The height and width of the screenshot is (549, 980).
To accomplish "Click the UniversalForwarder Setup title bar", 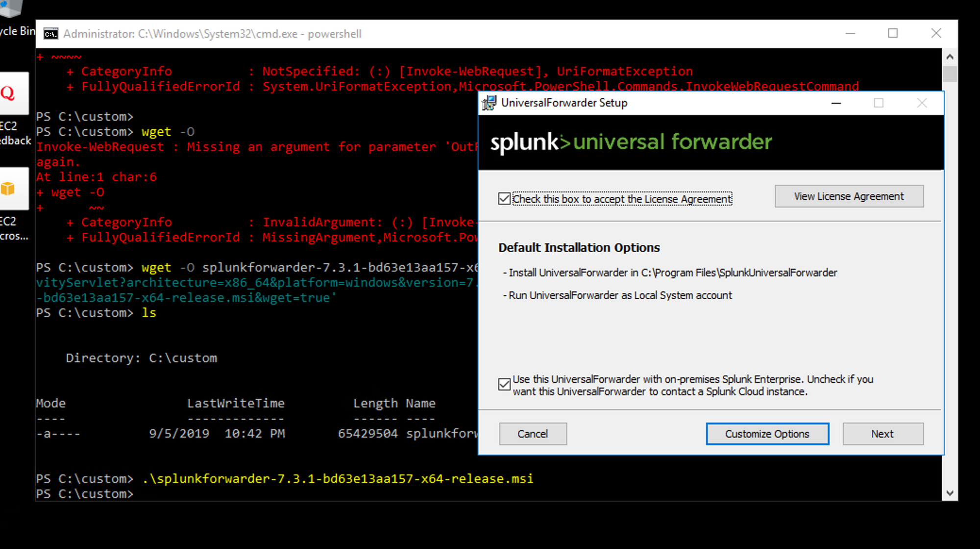I will 686,103.
